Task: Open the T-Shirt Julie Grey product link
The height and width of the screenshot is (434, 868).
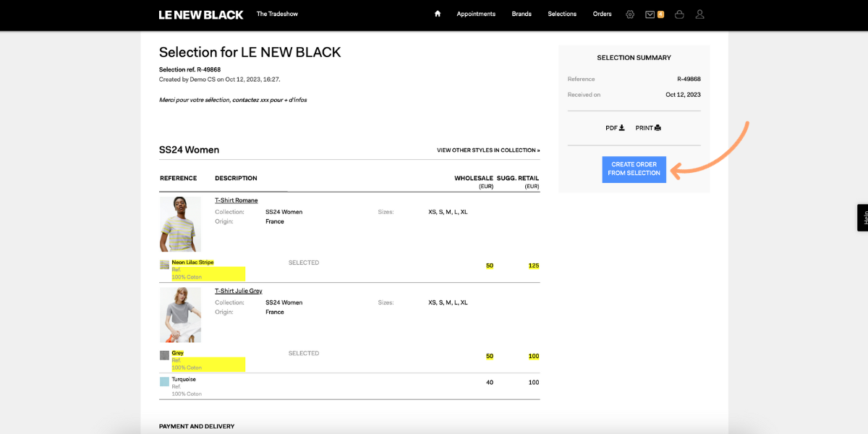Action: tap(239, 291)
